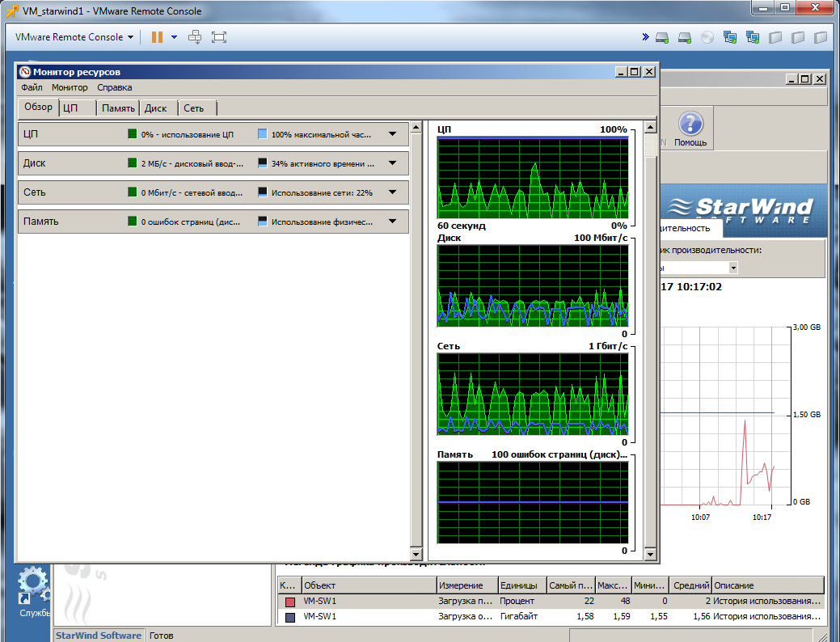Screen dimensions: 840x642
Task: Click the VMware Remote Console title bar icon
Action: pyautogui.click(x=12, y=11)
